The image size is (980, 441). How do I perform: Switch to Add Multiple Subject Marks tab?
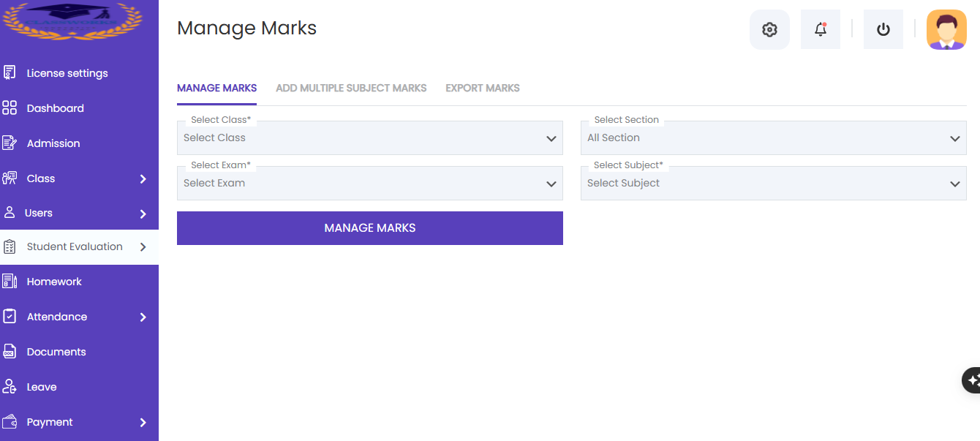[351, 88]
